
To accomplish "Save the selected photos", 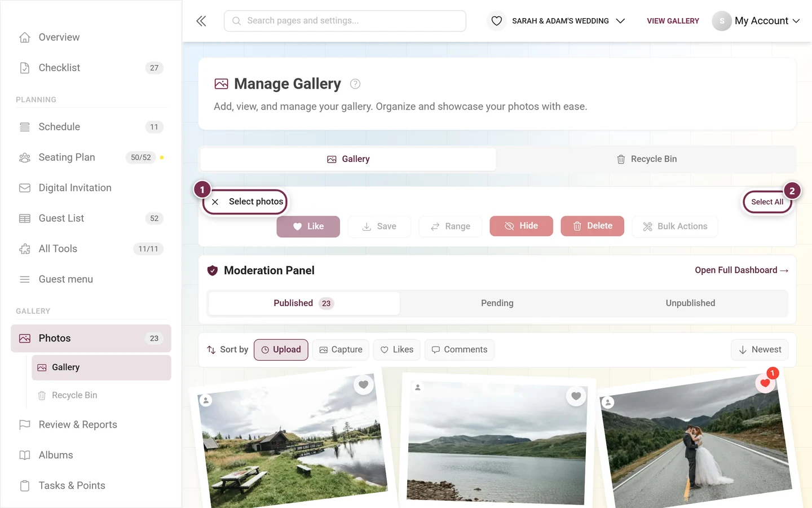I will 379,226.
